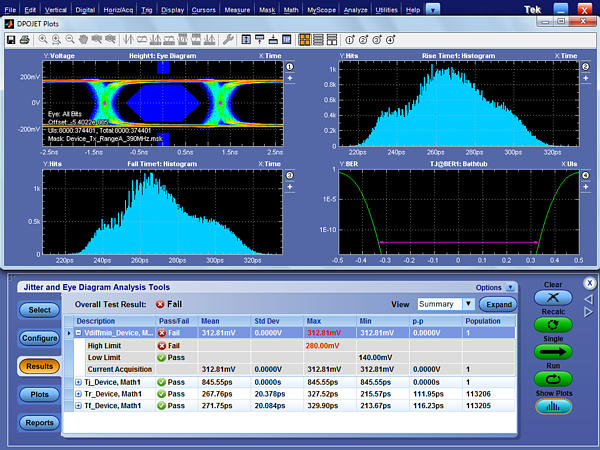Image resolution: width=600 pixels, height=450 pixels.
Task: Click the Std Dev column header
Action: tap(266, 321)
